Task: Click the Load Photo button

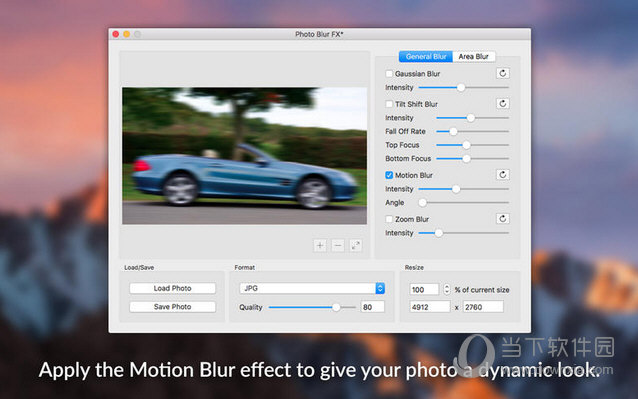Action: (173, 288)
